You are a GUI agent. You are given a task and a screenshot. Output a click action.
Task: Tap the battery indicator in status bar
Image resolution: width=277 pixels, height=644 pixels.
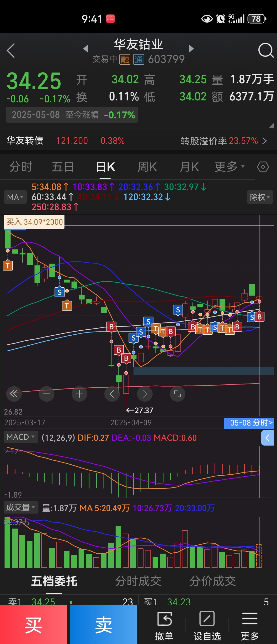[257, 19]
